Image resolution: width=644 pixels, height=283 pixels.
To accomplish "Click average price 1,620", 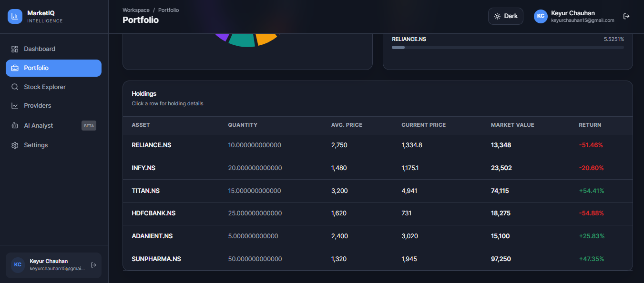I will pos(339,213).
